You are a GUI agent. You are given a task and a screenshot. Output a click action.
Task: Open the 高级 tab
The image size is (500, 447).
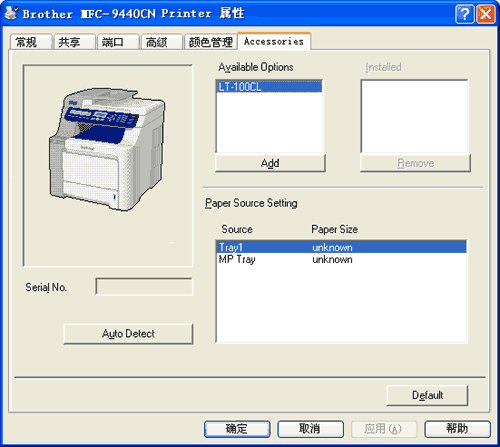(161, 42)
